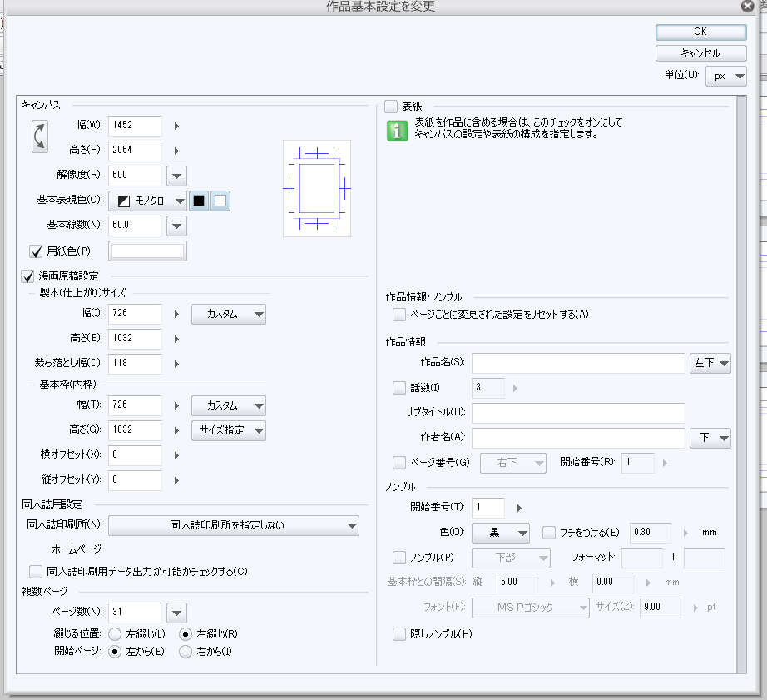Select the black drawing color icon
The height and width of the screenshot is (700, 767).
click(x=199, y=201)
